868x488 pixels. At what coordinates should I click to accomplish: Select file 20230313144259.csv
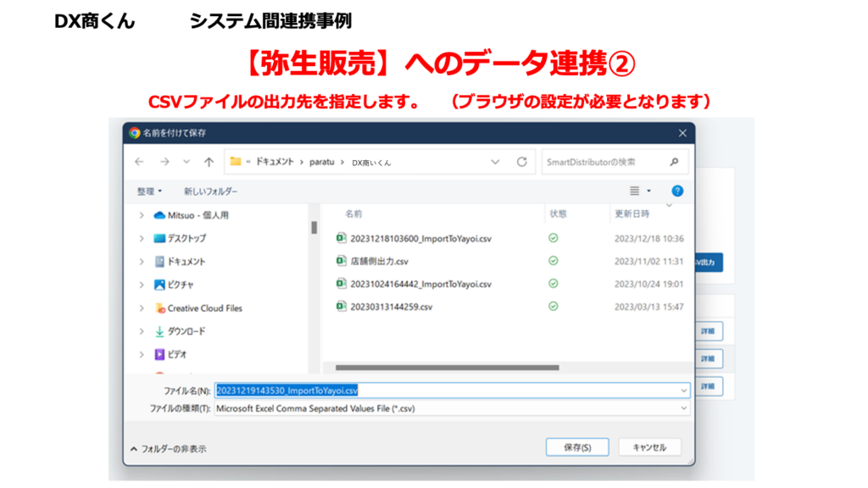(x=391, y=306)
